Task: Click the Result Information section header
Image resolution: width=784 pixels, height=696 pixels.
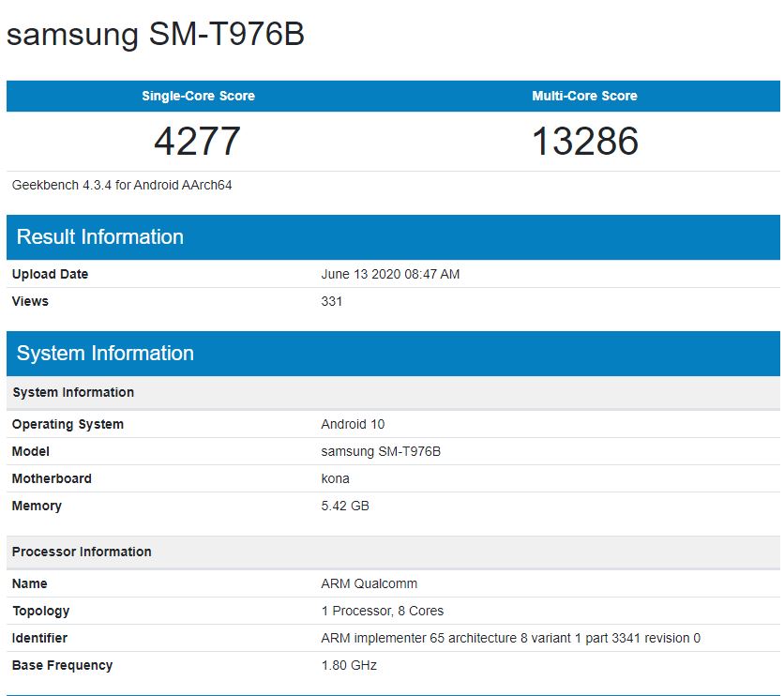Action: 393,237
